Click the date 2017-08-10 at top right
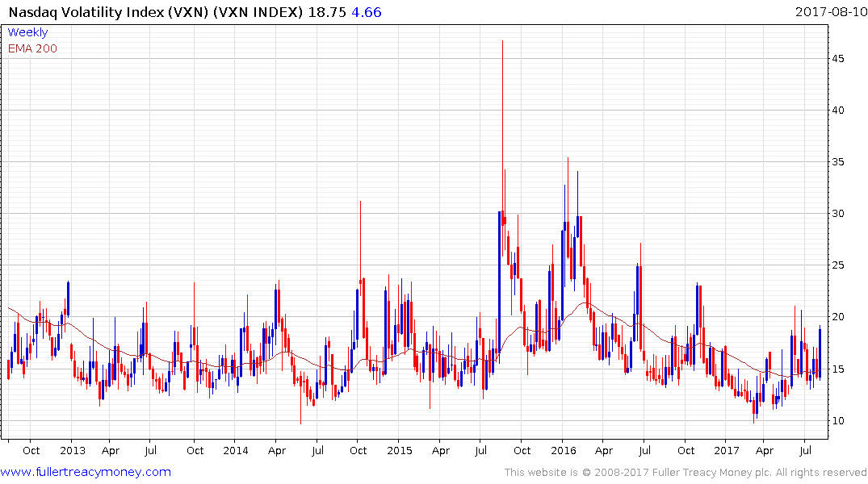868x484 pixels. pos(831,11)
